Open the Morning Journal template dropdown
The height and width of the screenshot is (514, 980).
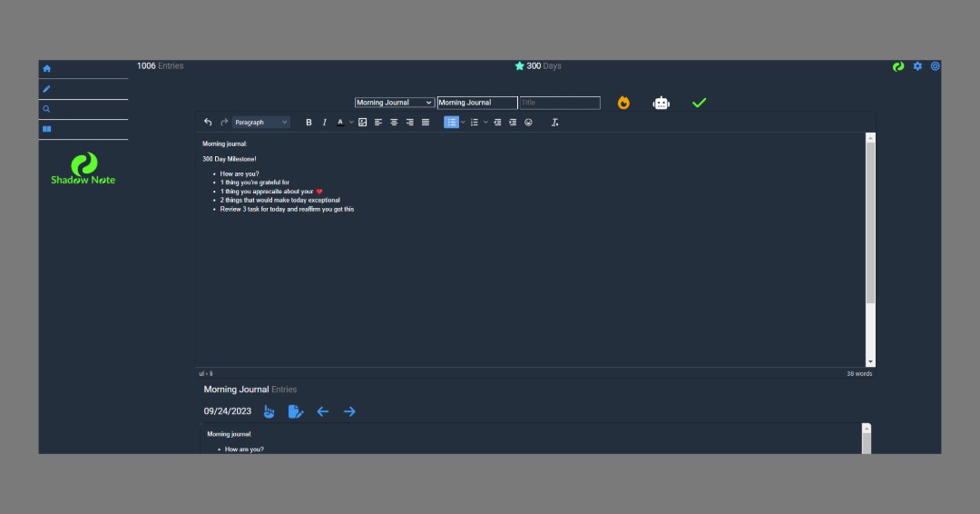[x=395, y=103]
